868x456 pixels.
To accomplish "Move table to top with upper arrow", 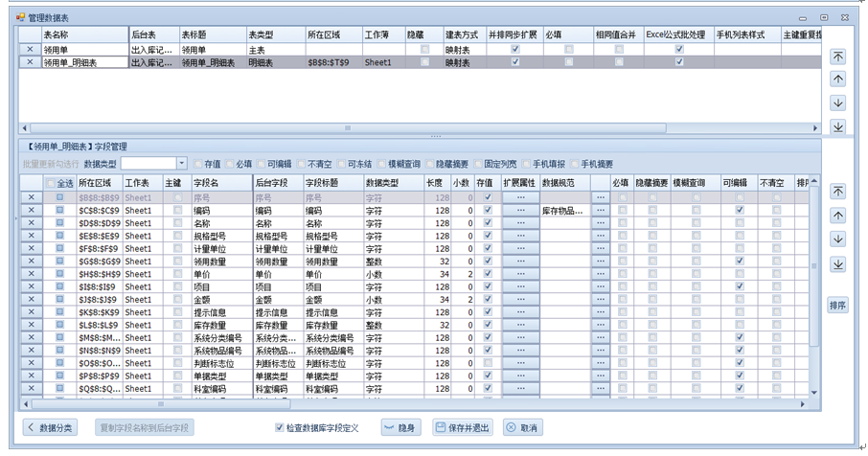I will pyautogui.click(x=837, y=57).
